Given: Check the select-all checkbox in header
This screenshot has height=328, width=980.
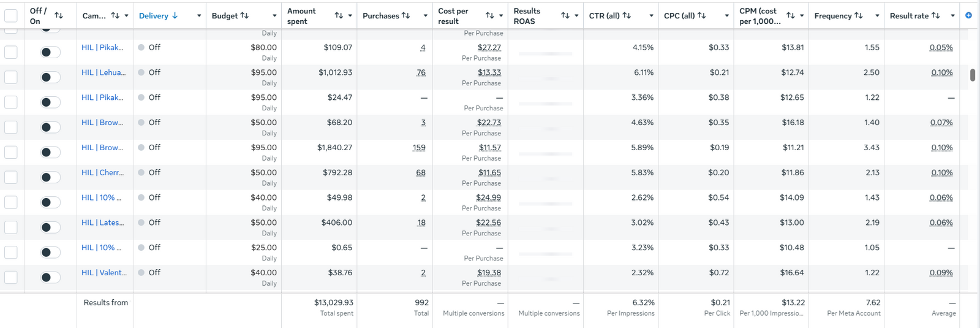Looking at the screenshot, I should [x=11, y=16].
